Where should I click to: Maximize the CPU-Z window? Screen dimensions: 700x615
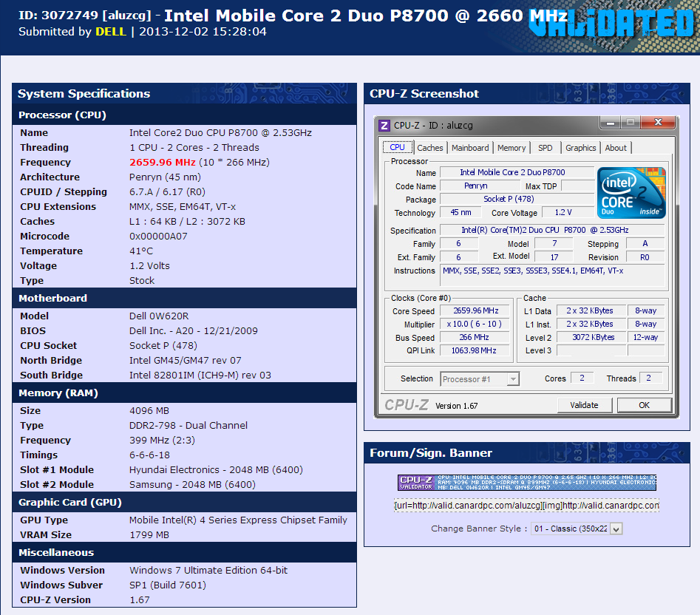pyautogui.click(x=631, y=122)
